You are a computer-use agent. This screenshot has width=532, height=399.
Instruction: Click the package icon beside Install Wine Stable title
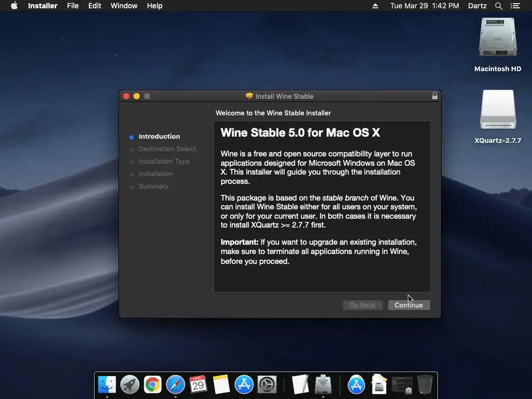249,96
